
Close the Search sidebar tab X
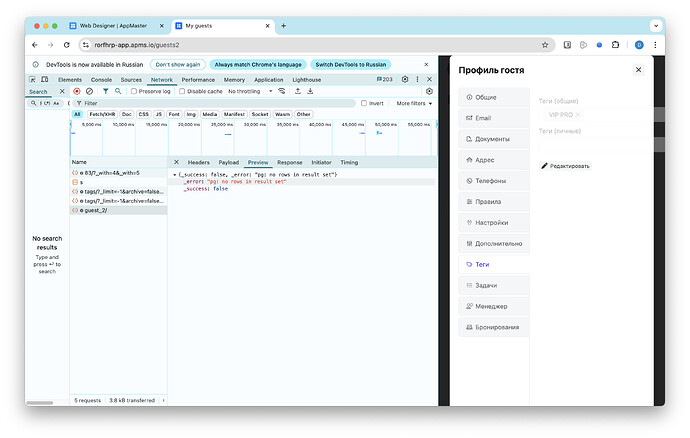point(62,91)
